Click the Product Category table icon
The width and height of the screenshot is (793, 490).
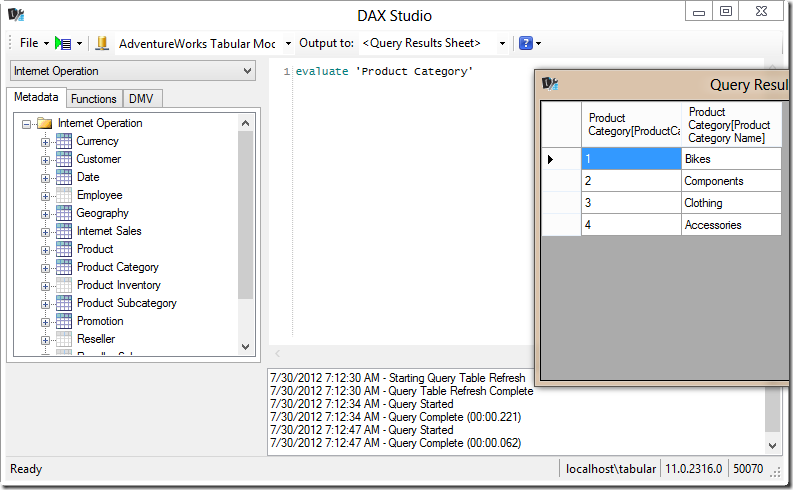click(x=64, y=267)
